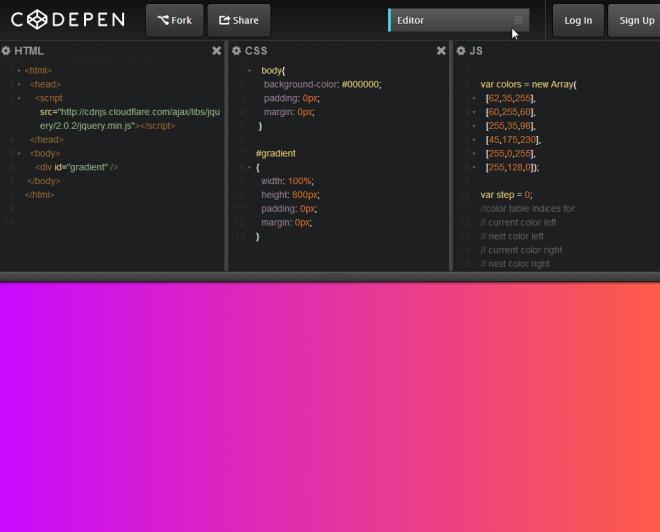The image size is (660, 532).
Task: Click the //color table indices for comment
Action: 527,209
